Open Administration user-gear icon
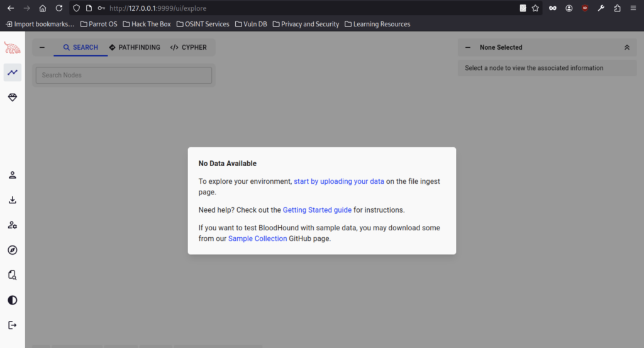644x348 pixels. pos(13,225)
